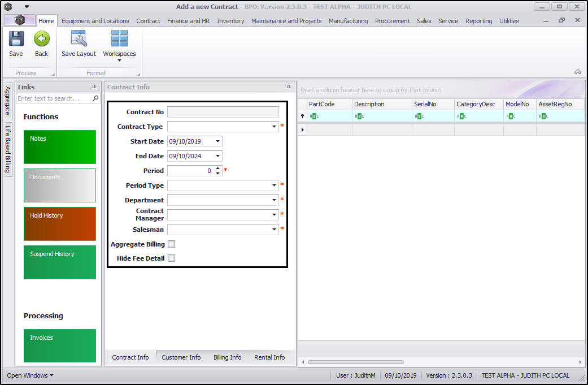Switch to the Customer Info tab
Viewport: 588px width, 385px height.
tap(181, 357)
